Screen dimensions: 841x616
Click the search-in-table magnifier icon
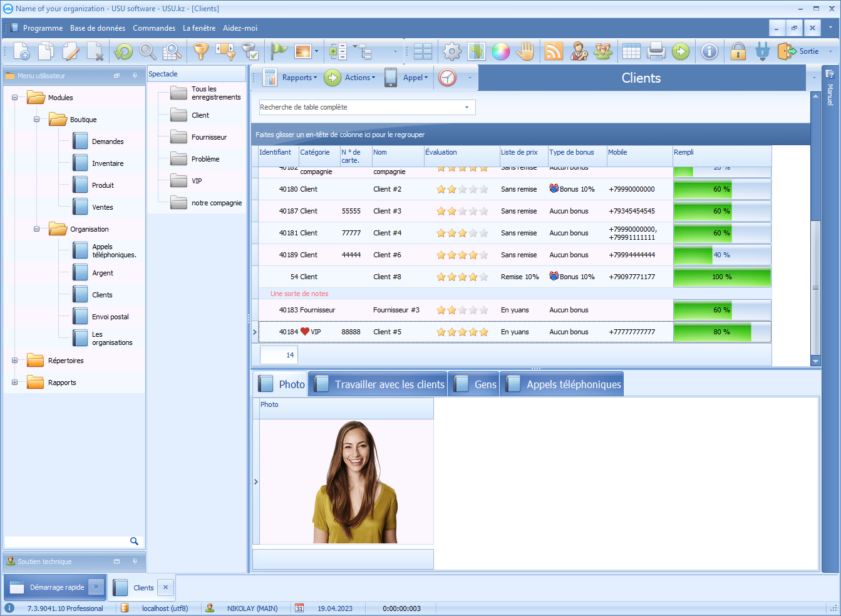pos(172,51)
